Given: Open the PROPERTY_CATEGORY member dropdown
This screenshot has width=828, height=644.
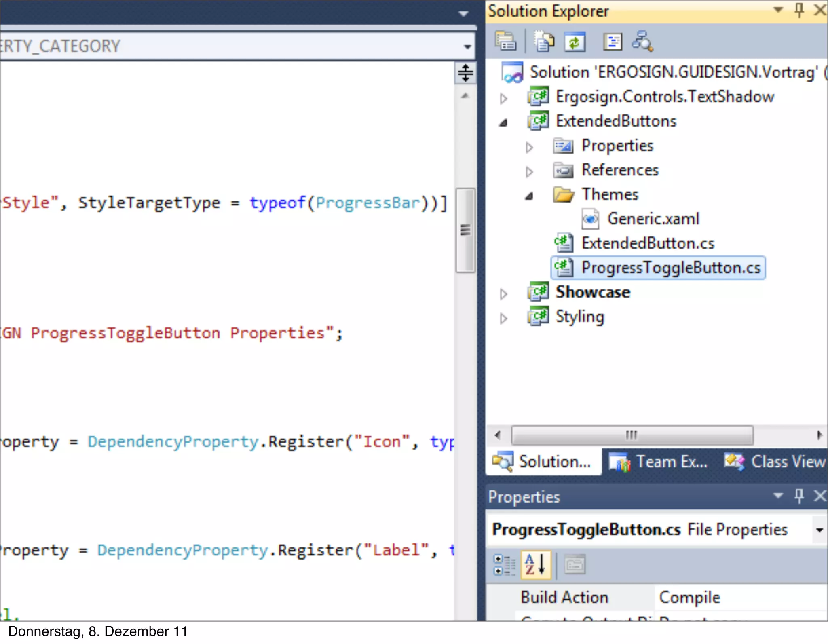Looking at the screenshot, I should [467, 46].
